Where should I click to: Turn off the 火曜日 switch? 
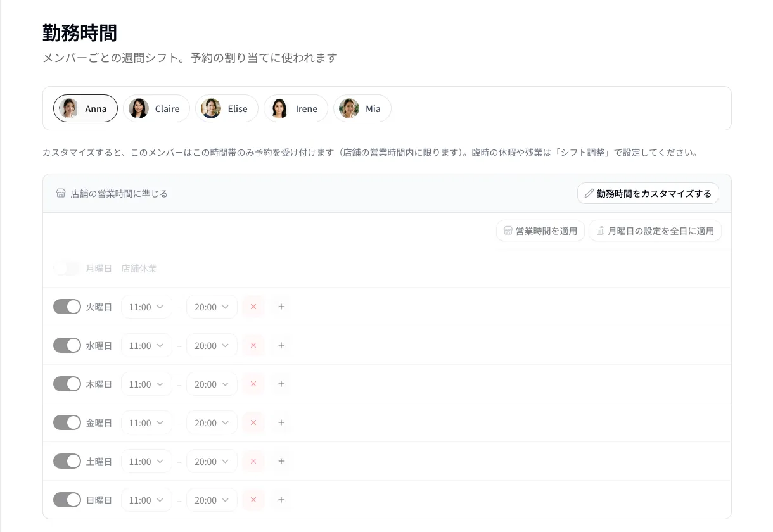(67, 307)
